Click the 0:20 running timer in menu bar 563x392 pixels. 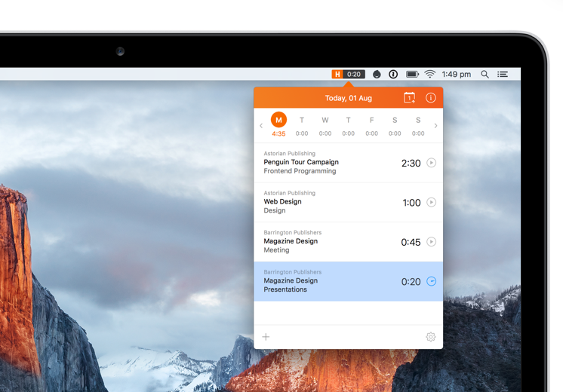tap(354, 74)
